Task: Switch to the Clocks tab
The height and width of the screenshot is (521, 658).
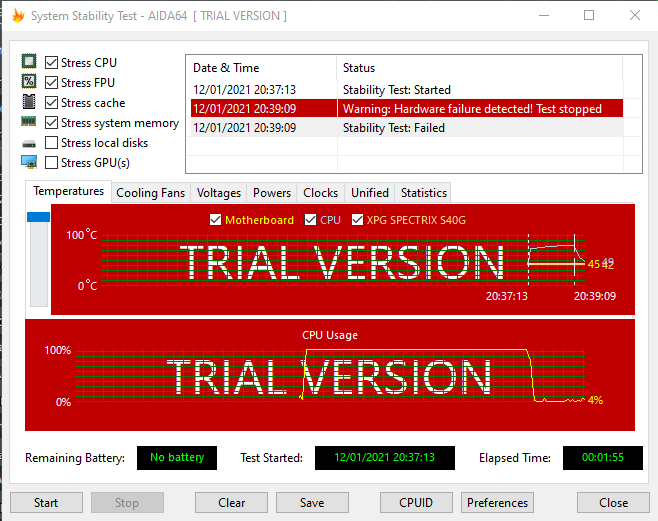Action: 321,193
